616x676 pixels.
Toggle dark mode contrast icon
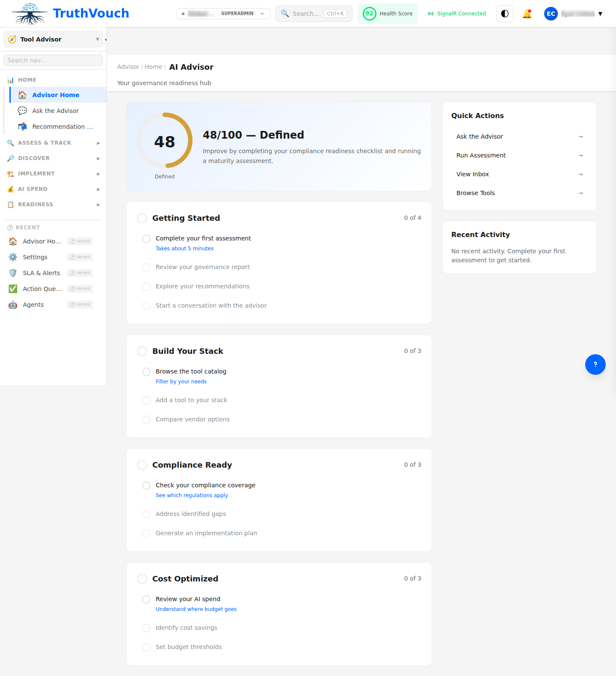coord(505,14)
